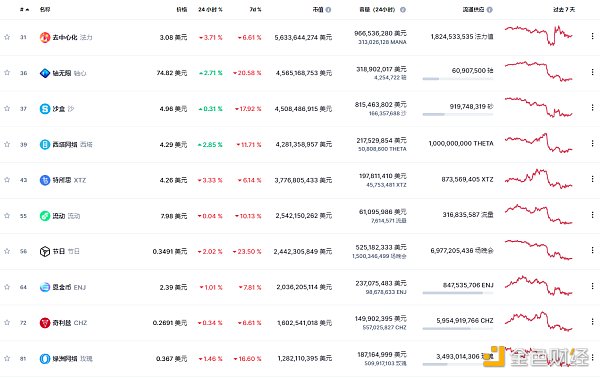Sort table by 7d % column header
Viewport: 600px width, 378px height.
(x=255, y=10)
